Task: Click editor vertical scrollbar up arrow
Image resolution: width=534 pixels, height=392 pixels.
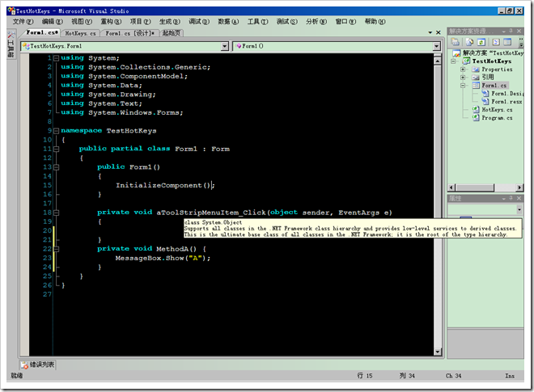Action: coord(438,61)
